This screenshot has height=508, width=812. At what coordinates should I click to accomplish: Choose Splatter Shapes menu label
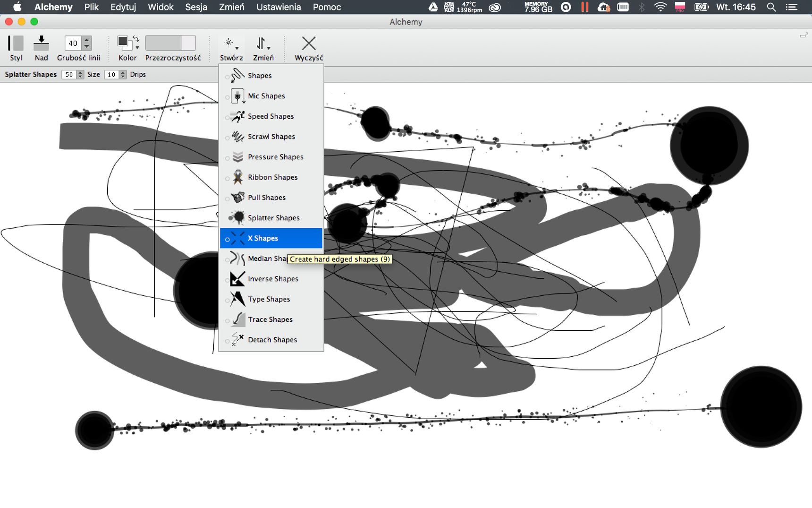point(274,218)
